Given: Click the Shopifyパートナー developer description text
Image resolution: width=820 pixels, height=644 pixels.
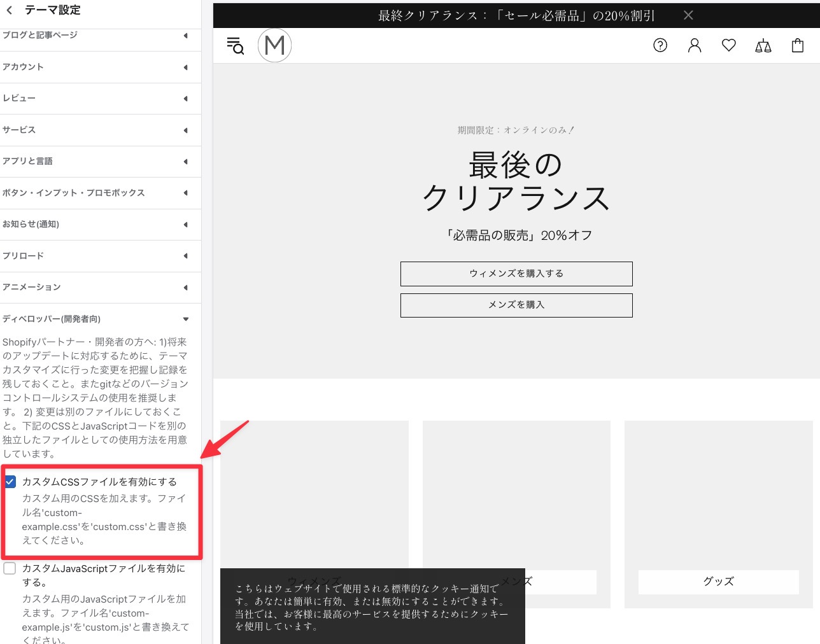Looking at the screenshot, I should (95, 398).
